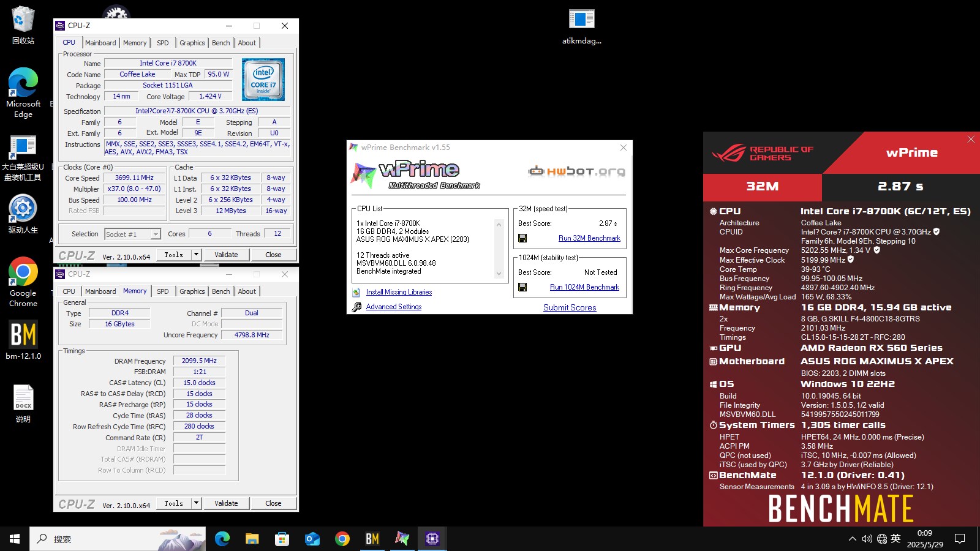This screenshot has height=551, width=980.
Task: Click the DRAM Frequency value 2099.5 MHz
Action: pyautogui.click(x=199, y=361)
